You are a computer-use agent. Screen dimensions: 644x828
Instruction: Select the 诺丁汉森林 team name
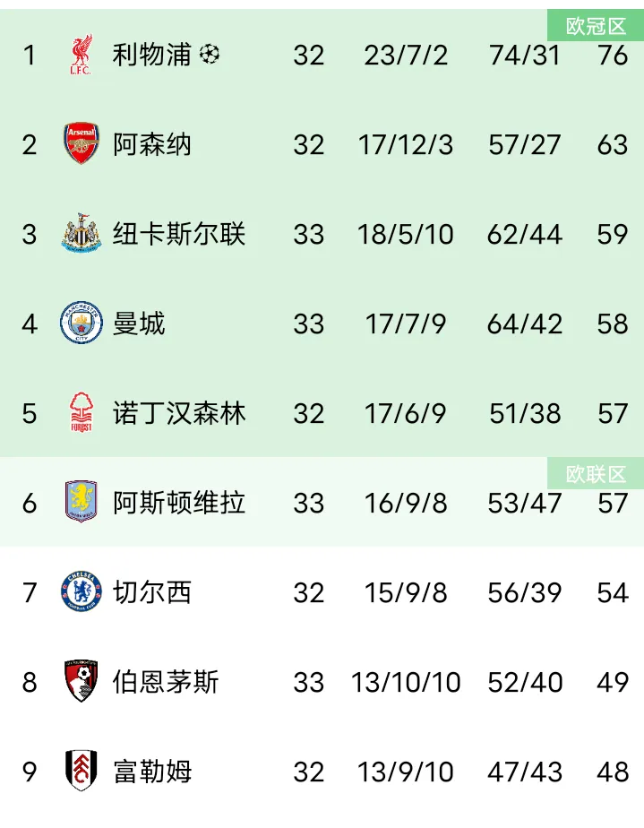(178, 413)
